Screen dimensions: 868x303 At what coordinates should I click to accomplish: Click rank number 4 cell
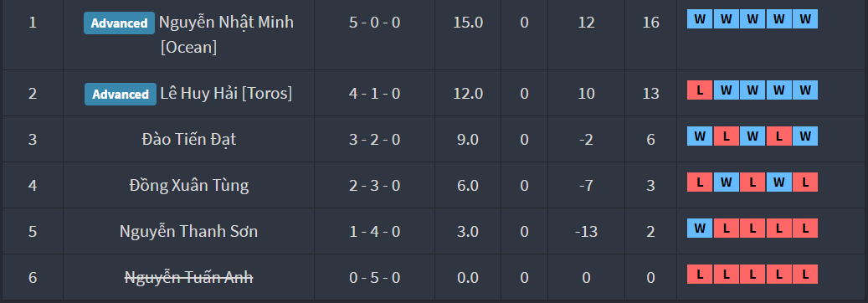(x=33, y=185)
